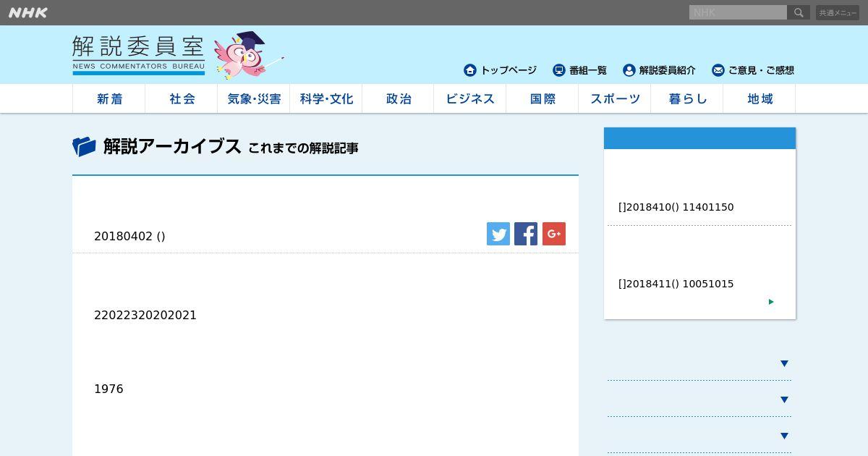Open the 解説委員紹介 link
Viewport: 868px width, 456px height.
coord(668,70)
